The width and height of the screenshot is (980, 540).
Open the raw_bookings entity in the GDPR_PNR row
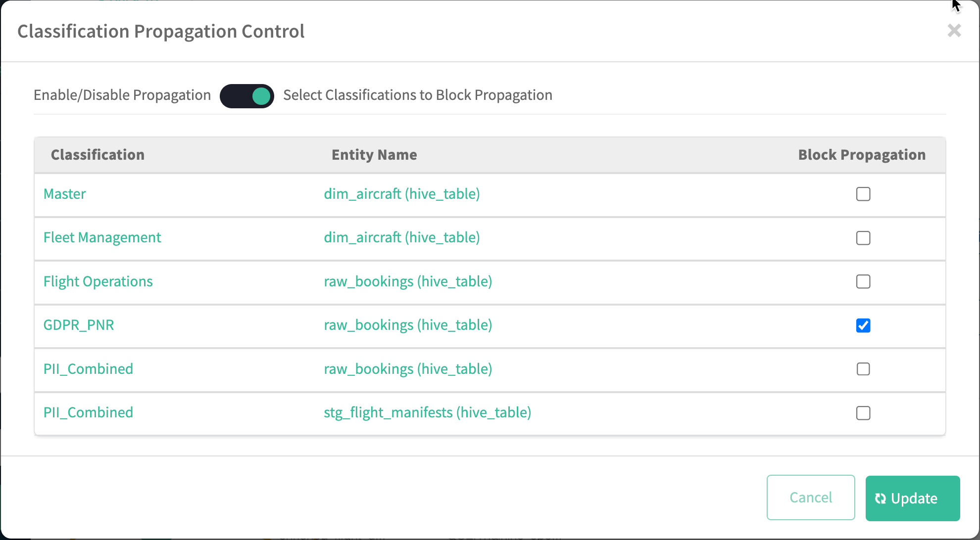click(x=408, y=325)
